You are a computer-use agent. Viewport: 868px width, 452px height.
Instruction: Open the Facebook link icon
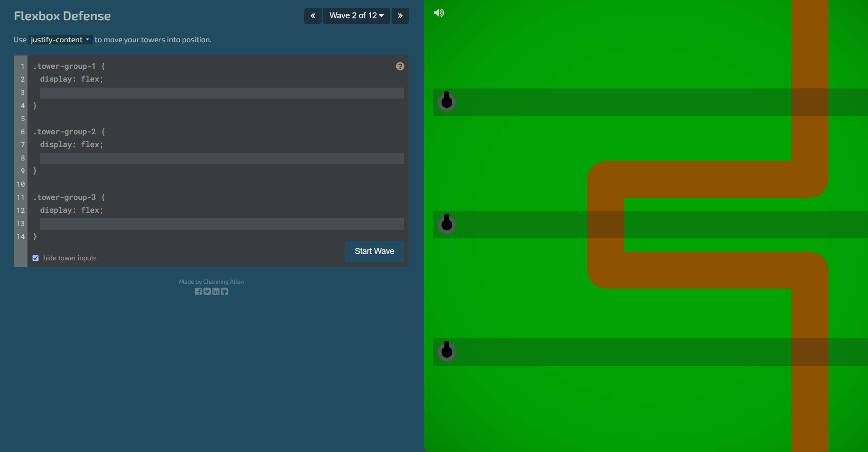pyautogui.click(x=198, y=292)
